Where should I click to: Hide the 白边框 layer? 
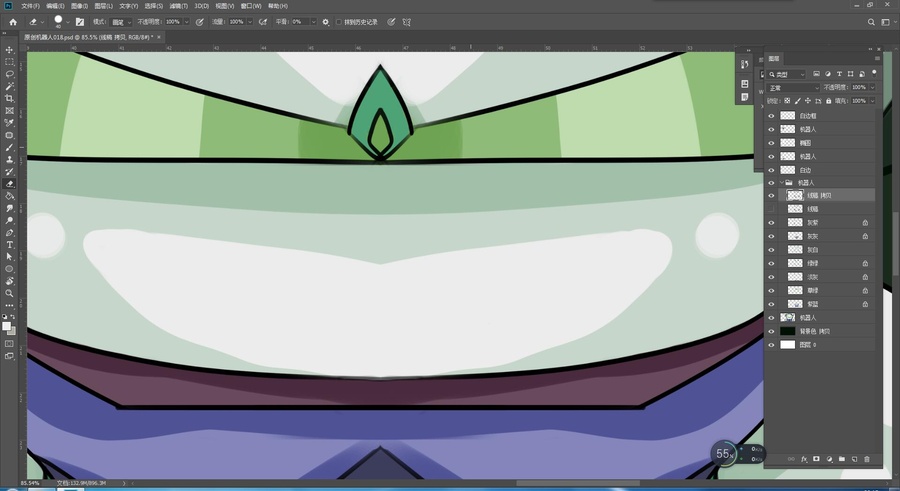coord(771,115)
